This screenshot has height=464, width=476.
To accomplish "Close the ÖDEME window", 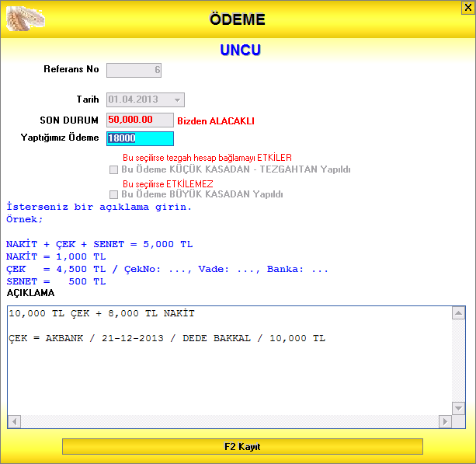I will (x=465, y=8).
